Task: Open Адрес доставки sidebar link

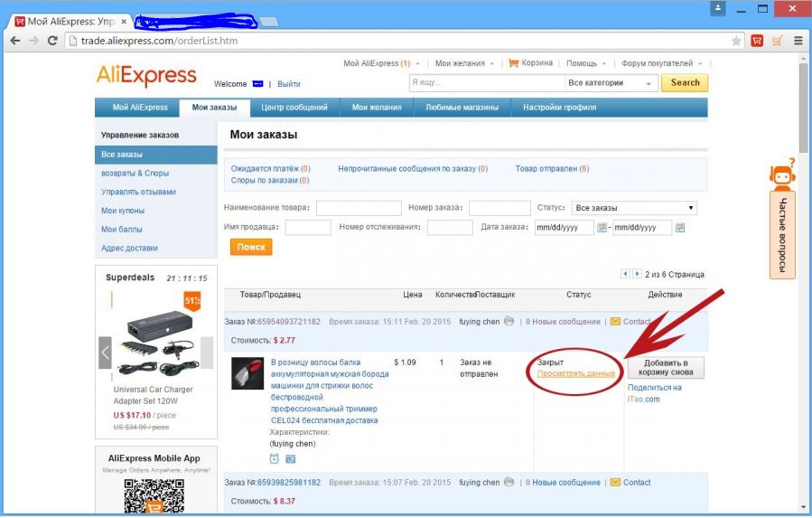Action: [x=129, y=248]
